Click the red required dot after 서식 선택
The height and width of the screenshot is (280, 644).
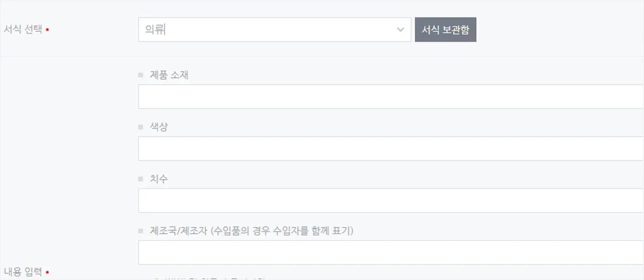pyautogui.click(x=47, y=30)
